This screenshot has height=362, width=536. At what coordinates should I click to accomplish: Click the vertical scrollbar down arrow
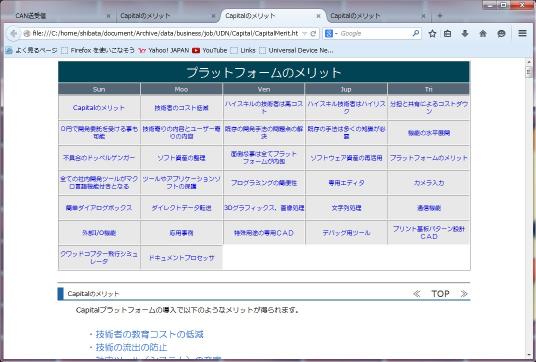point(529,355)
